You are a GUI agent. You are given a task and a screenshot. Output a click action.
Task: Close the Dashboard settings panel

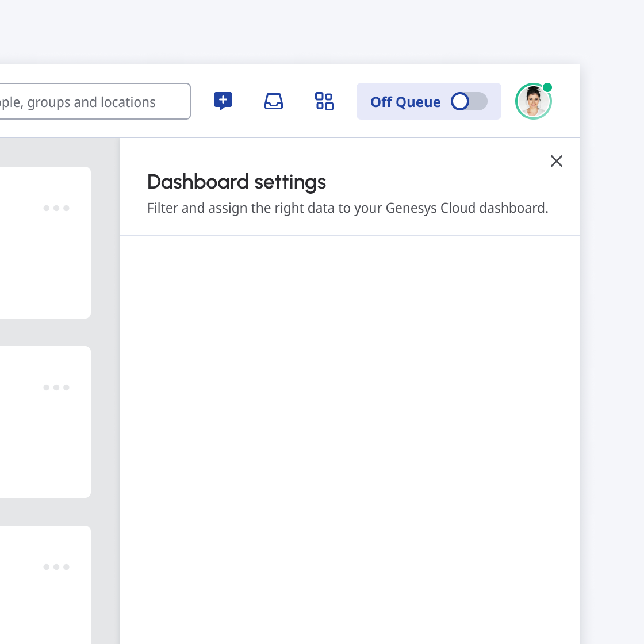(x=556, y=161)
